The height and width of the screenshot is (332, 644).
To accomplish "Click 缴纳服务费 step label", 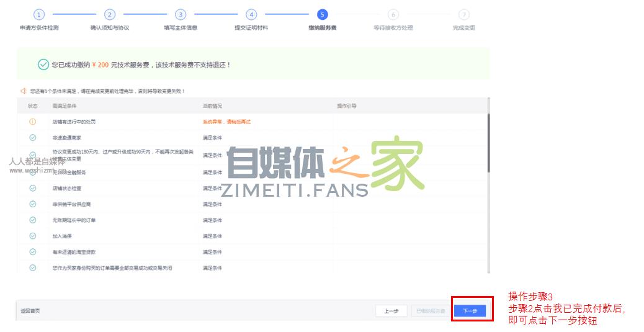I will (x=323, y=27).
